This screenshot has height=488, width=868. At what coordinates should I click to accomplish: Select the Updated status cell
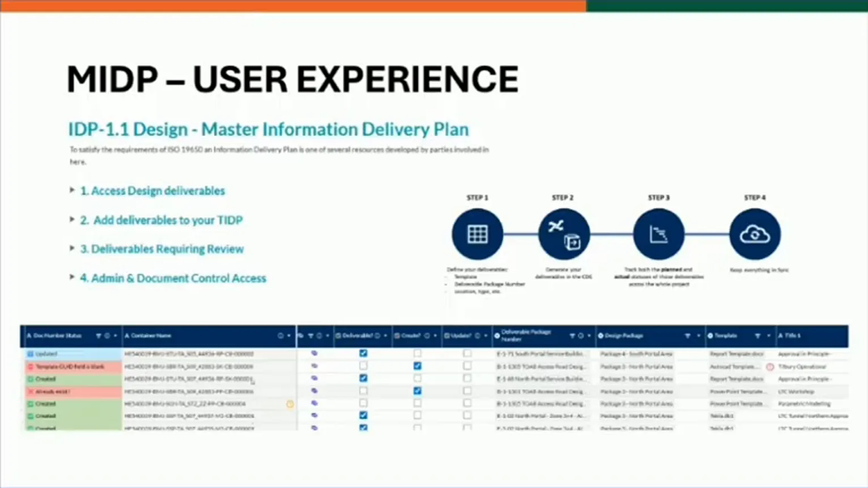(x=73, y=354)
